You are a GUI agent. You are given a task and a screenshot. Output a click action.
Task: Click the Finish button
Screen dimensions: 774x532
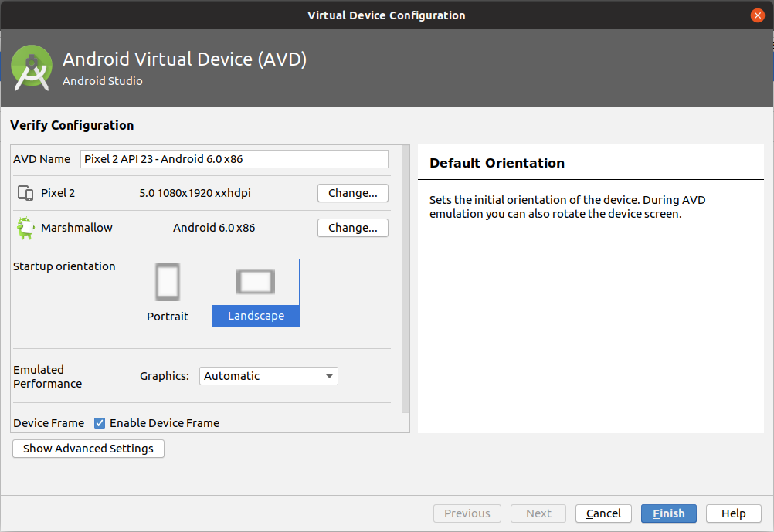point(668,513)
